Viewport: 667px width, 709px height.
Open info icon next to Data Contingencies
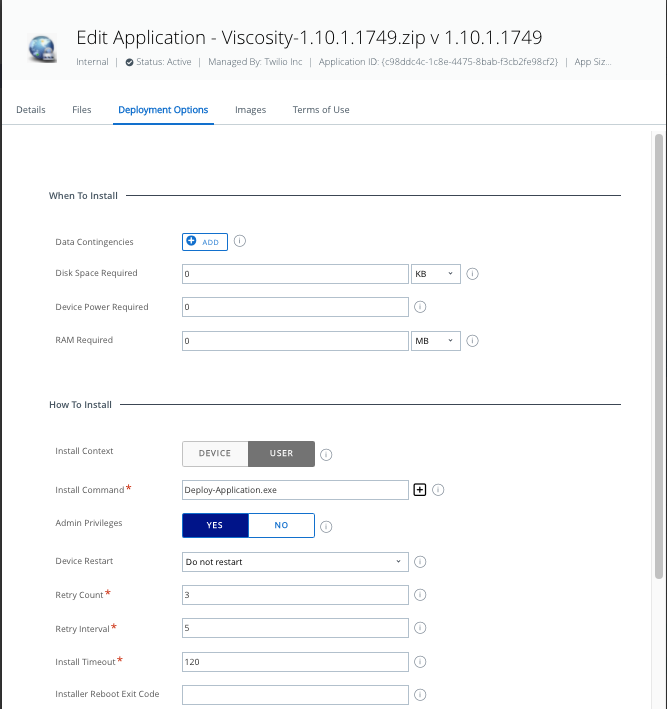240,241
